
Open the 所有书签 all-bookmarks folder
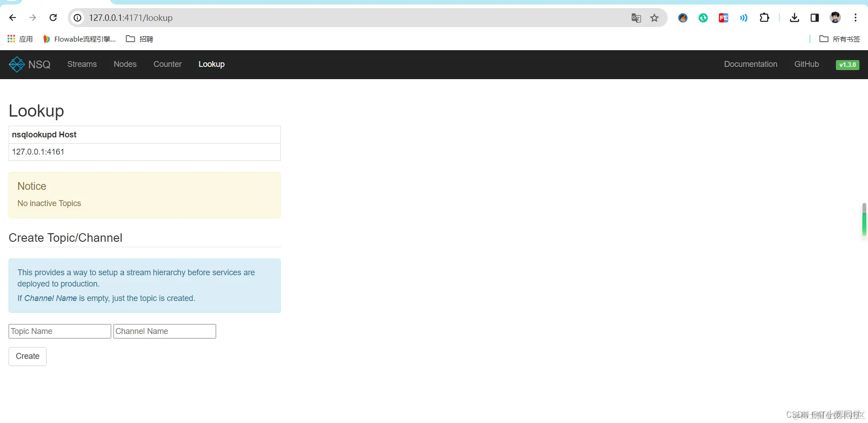[840, 39]
